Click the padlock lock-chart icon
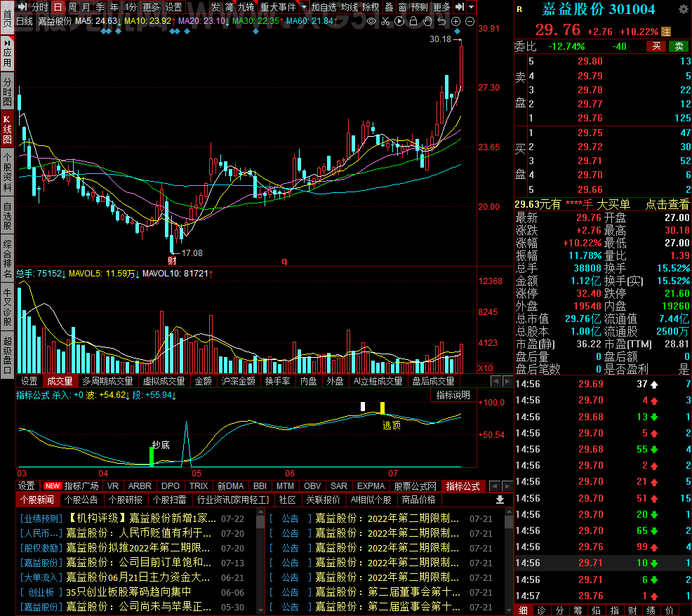 (413, 21)
